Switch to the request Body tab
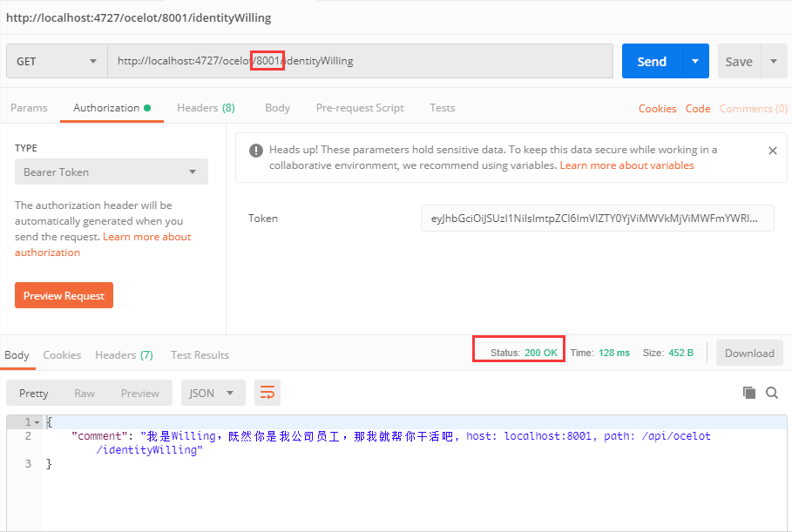The image size is (792, 532). [x=277, y=107]
